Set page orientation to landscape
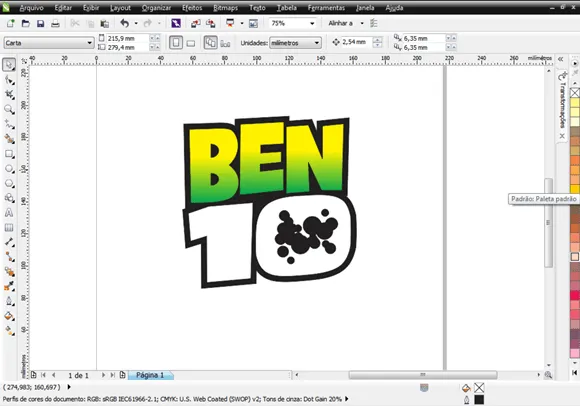The height and width of the screenshot is (406, 580). [x=191, y=43]
